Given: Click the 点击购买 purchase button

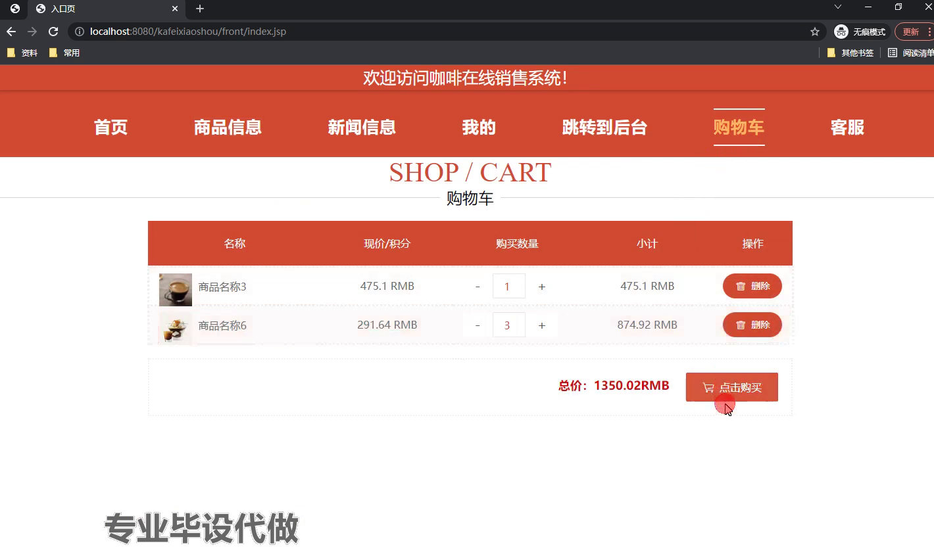Looking at the screenshot, I should (x=732, y=387).
